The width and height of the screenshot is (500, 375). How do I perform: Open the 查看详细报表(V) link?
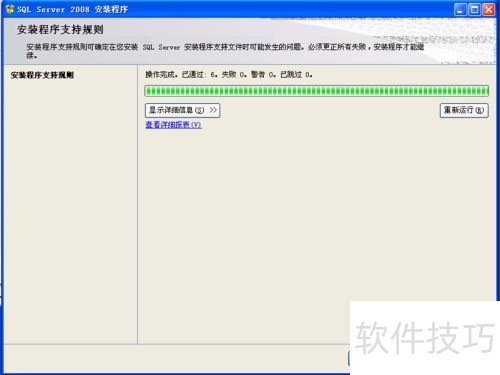(x=173, y=125)
